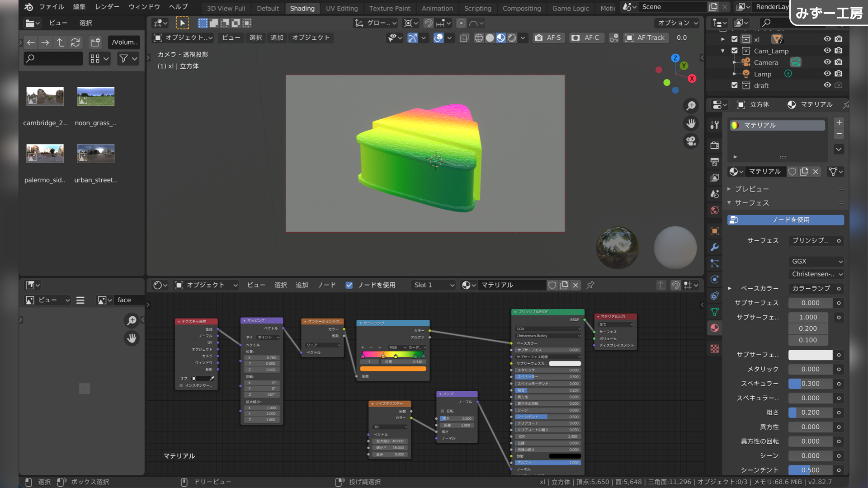
Task: Toggle visibility of xl collection
Action: pyautogui.click(x=827, y=39)
